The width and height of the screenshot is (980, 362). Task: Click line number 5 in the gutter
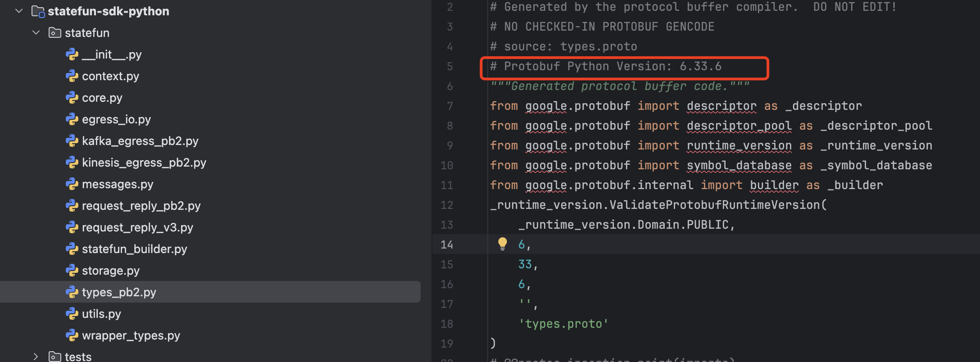(x=449, y=66)
